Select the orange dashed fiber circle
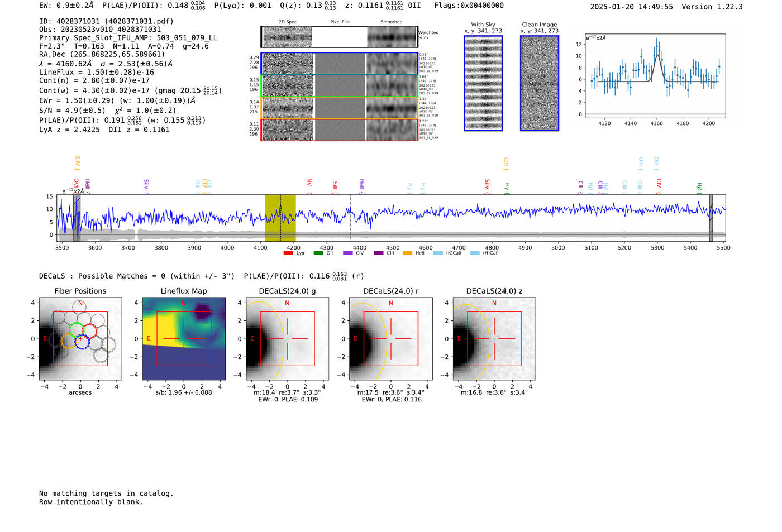 click(x=68, y=341)
